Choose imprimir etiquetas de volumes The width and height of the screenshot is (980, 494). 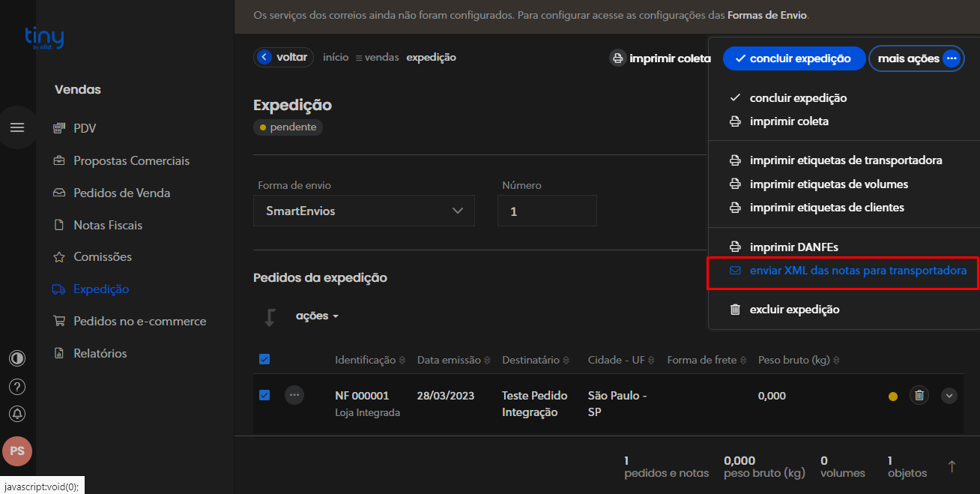(819, 184)
